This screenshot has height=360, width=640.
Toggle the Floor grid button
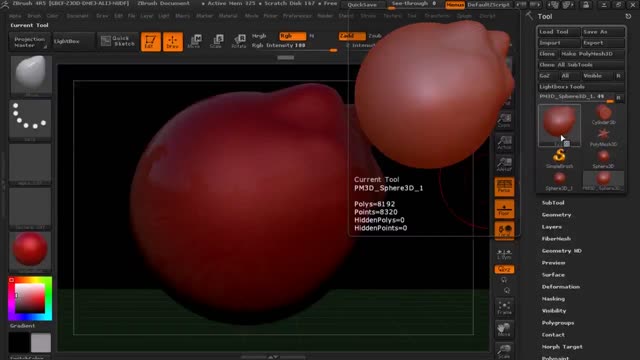pyautogui.click(x=504, y=209)
